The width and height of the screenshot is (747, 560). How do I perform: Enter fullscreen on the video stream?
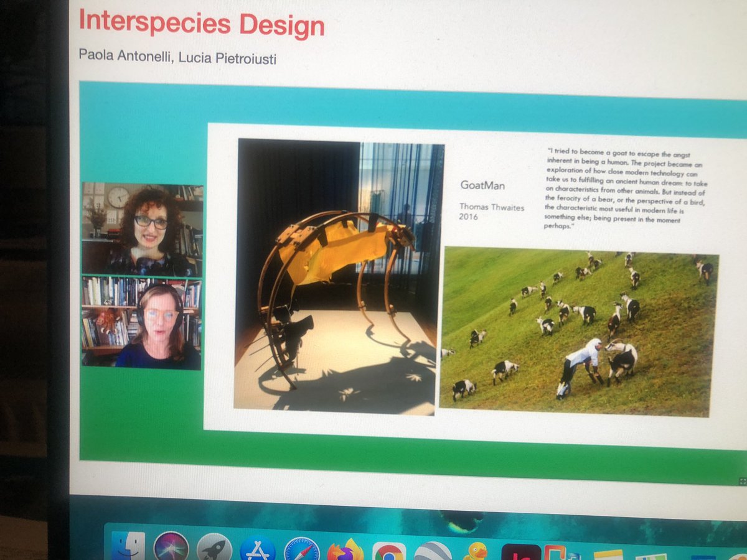point(742,481)
